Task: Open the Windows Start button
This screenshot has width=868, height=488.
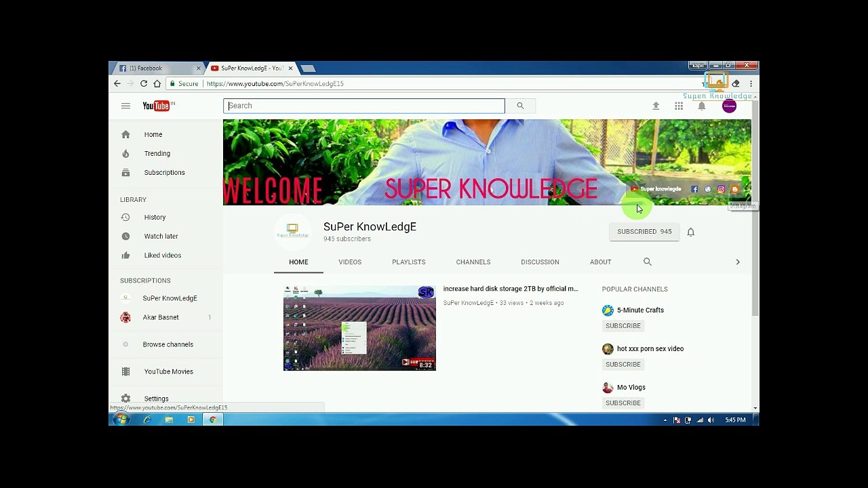Action: (x=121, y=420)
